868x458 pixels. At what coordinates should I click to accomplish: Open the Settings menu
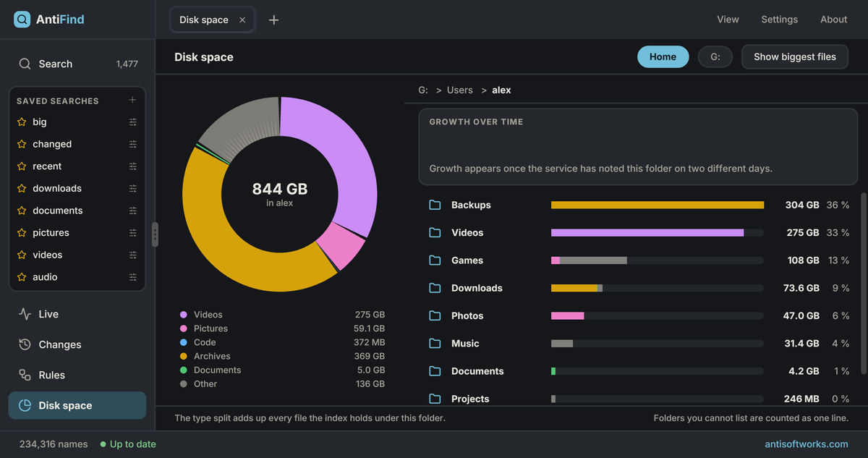point(779,20)
